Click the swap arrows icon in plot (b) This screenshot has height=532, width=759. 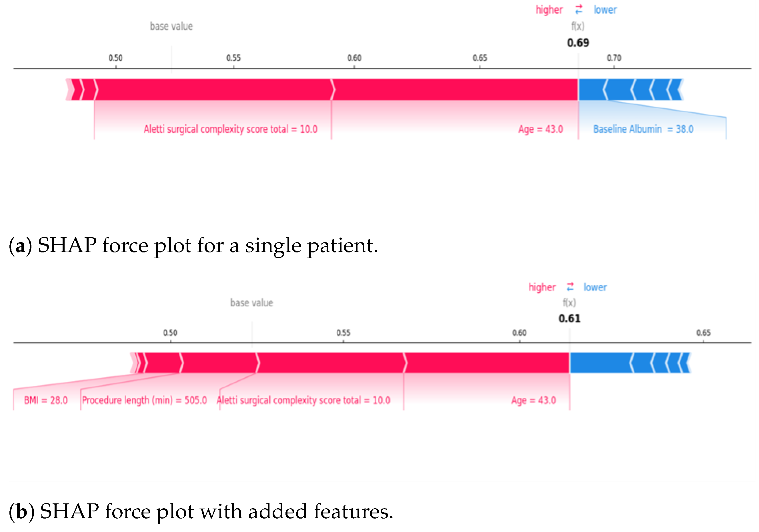coord(570,287)
